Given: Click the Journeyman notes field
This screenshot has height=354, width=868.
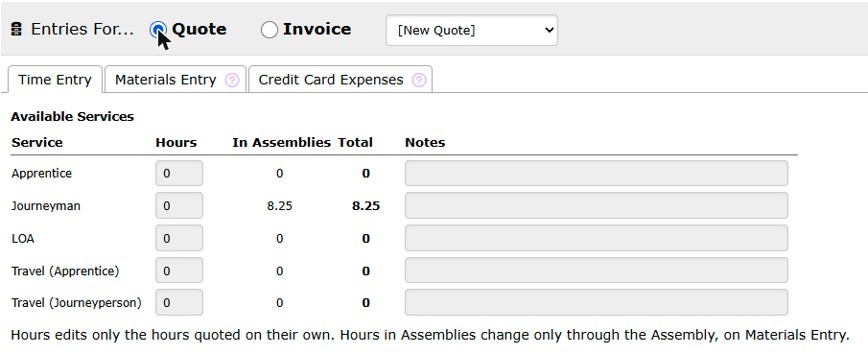Looking at the screenshot, I should pyautogui.click(x=597, y=205).
